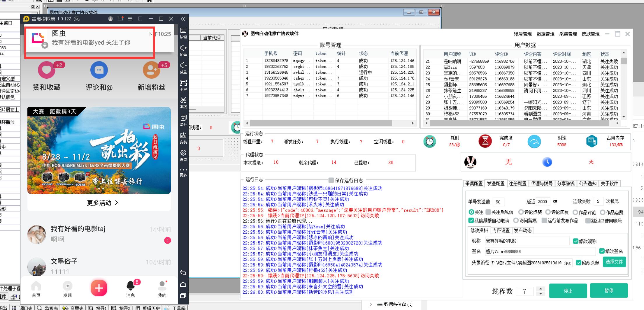
Task: Toggle the 私信频繁自动取消 checkbox
Action: point(471,221)
